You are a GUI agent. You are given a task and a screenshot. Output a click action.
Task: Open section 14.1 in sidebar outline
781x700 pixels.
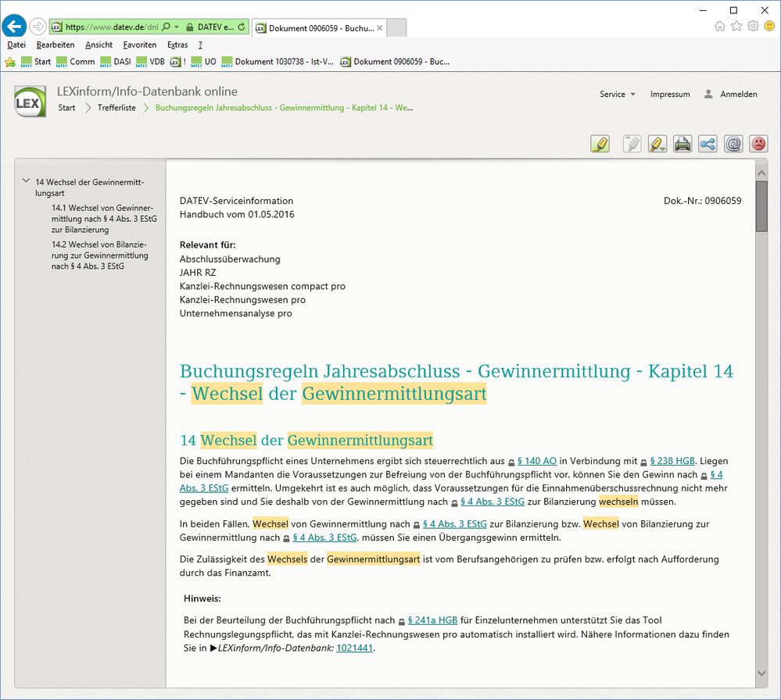104,219
